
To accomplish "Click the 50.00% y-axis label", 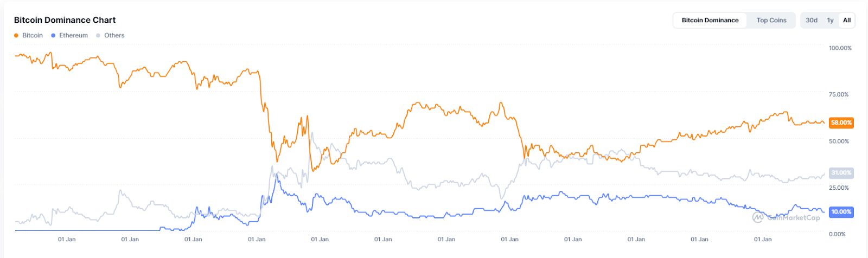I will click(838, 141).
